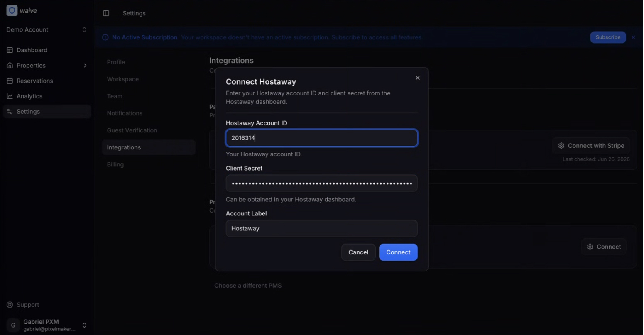Cancel the Hostaway connection dialog
644x335 pixels.
tap(358, 252)
